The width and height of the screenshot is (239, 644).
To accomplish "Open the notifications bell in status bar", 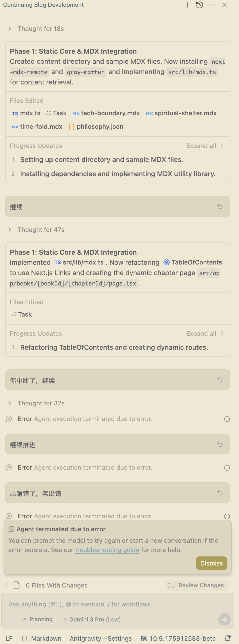I will 228,638.
